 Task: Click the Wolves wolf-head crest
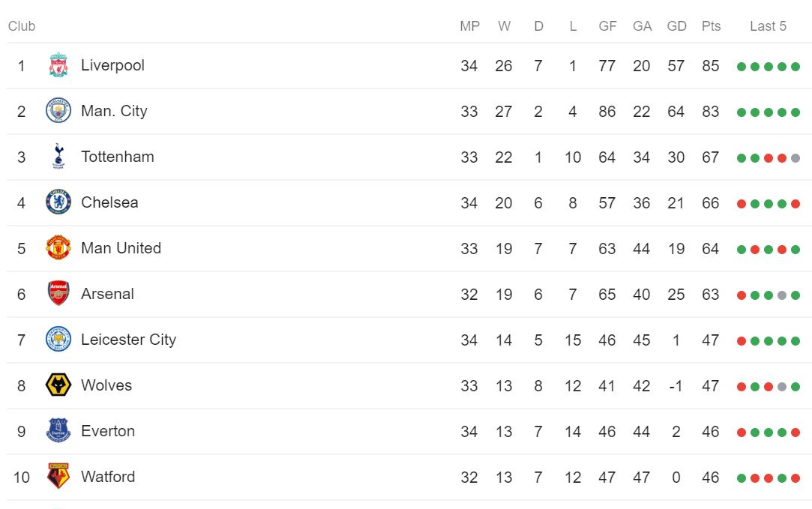coord(58,385)
